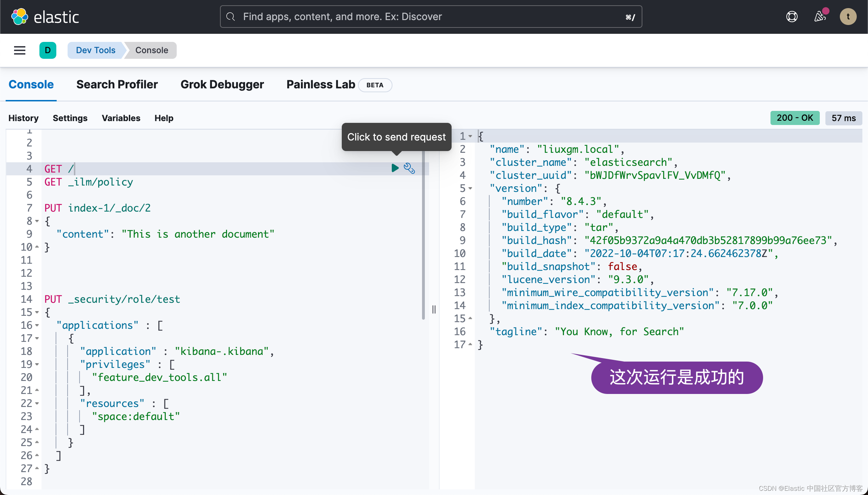The height and width of the screenshot is (495, 868).
Task: Collapse version object at response line 5
Action: click(x=470, y=188)
